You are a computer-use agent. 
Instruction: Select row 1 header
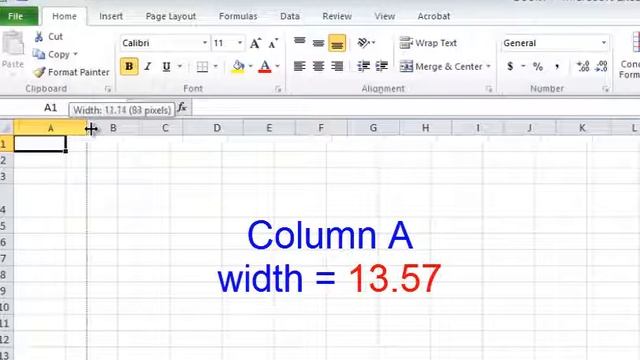(6, 144)
